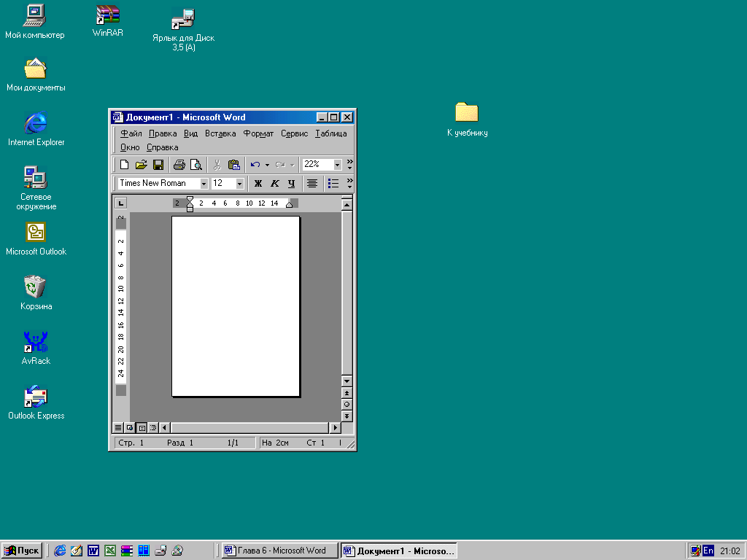Open the Таблица menu
This screenshot has width=747, height=560.
(330, 133)
